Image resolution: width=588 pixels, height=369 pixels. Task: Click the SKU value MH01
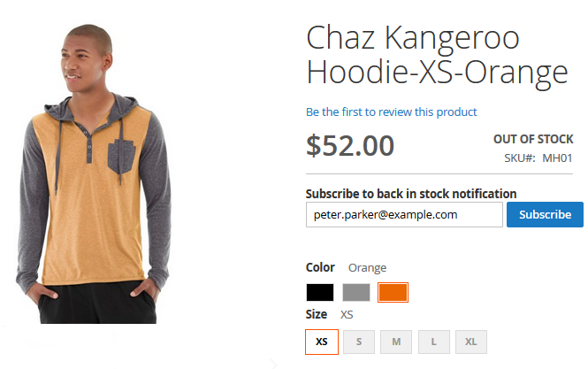(557, 158)
